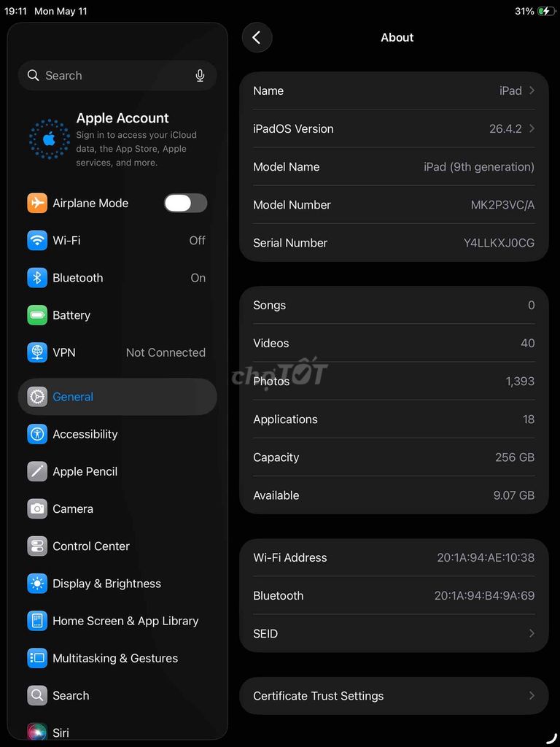Tap the Certificate Trust Settings label
This screenshot has height=747, width=560.
click(318, 696)
